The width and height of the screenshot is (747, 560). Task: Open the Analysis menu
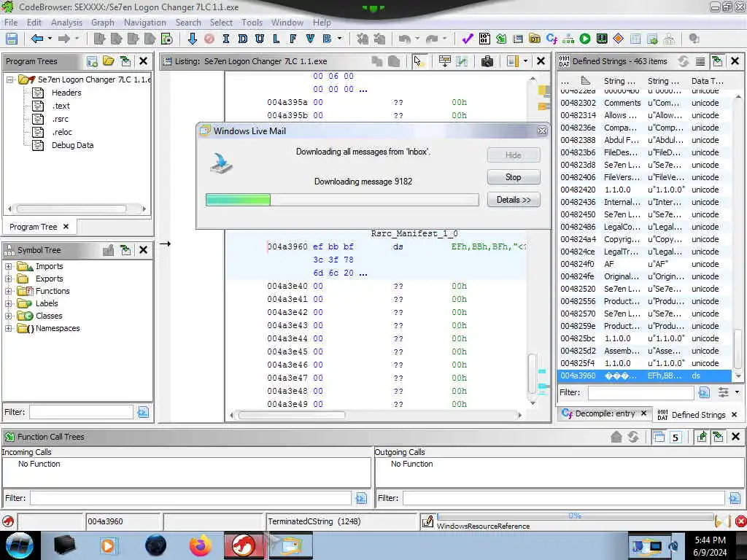pyautogui.click(x=66, y=23)
